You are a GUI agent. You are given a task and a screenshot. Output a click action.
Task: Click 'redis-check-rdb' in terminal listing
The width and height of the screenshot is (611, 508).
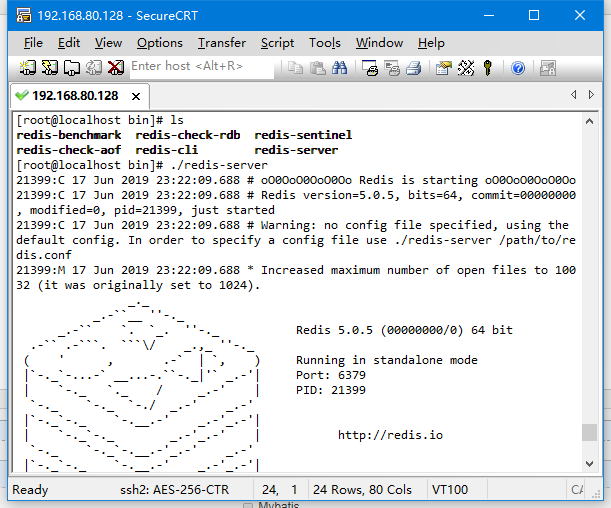click(188, 135)
